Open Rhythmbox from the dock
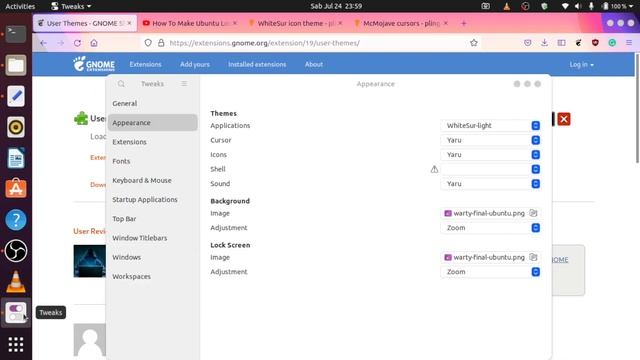The image size is (640, 360). (x=16, y=127)
